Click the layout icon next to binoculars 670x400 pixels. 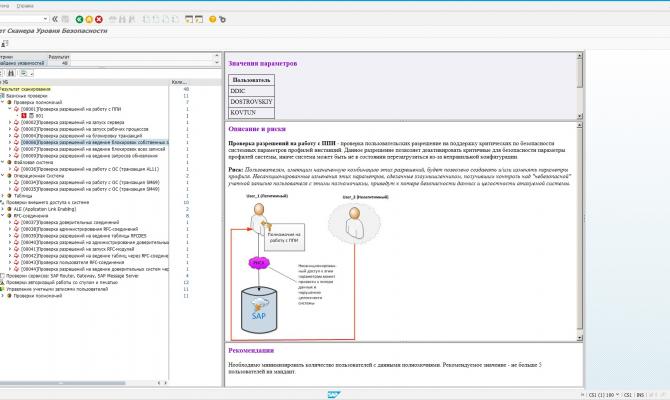click(x=24, y=74)
